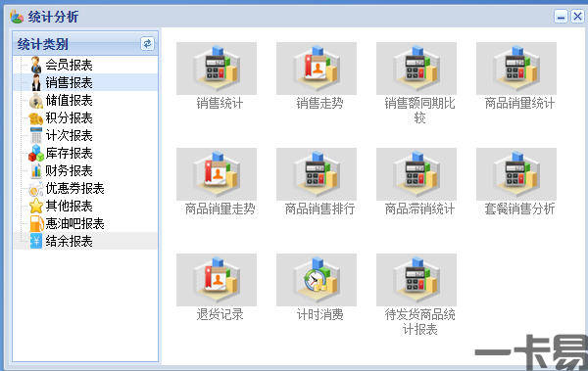Click the 会员报表 person icon
This screenshot has height=371, width=588.
click(36, 65)
